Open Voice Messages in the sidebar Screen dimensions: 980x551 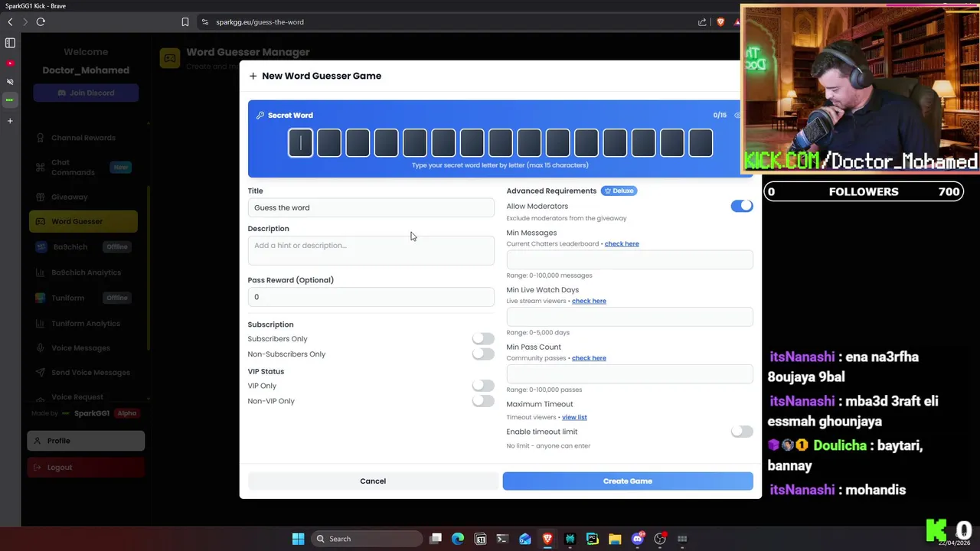point(83,348)
